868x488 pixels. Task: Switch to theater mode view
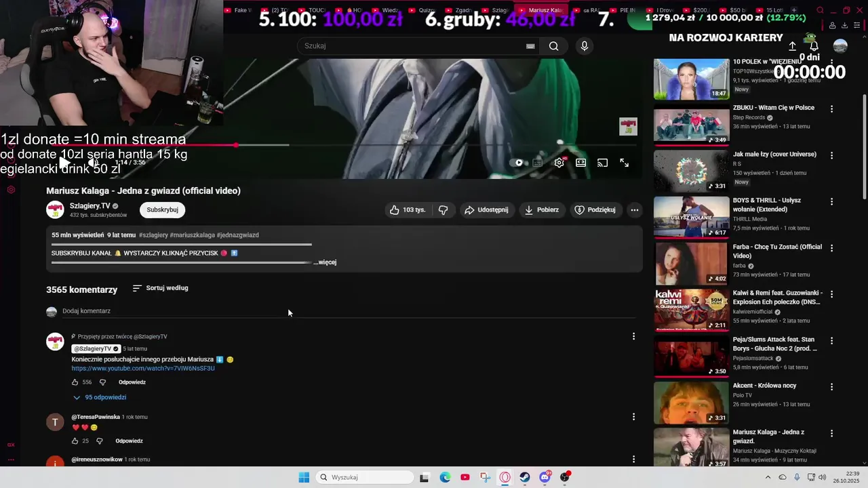(581, 163)
